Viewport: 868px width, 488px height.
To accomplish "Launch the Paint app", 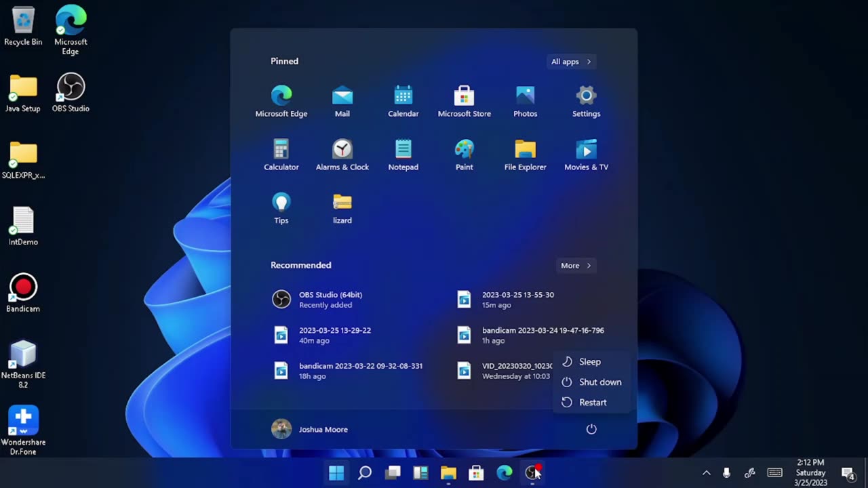I will click(464, 155).
